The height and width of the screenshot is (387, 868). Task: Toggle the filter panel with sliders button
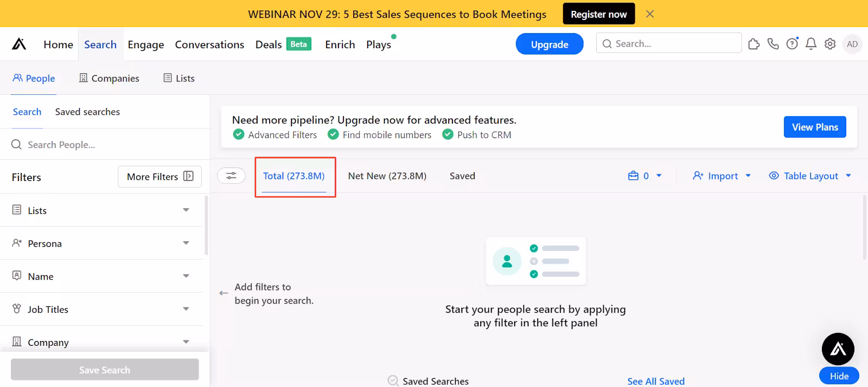click(x=231, y=176)
